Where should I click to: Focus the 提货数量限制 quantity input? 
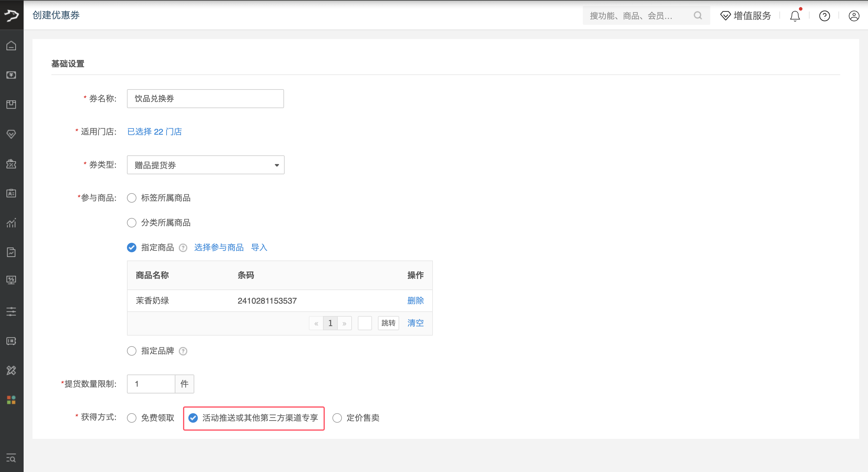coord(151,384)
